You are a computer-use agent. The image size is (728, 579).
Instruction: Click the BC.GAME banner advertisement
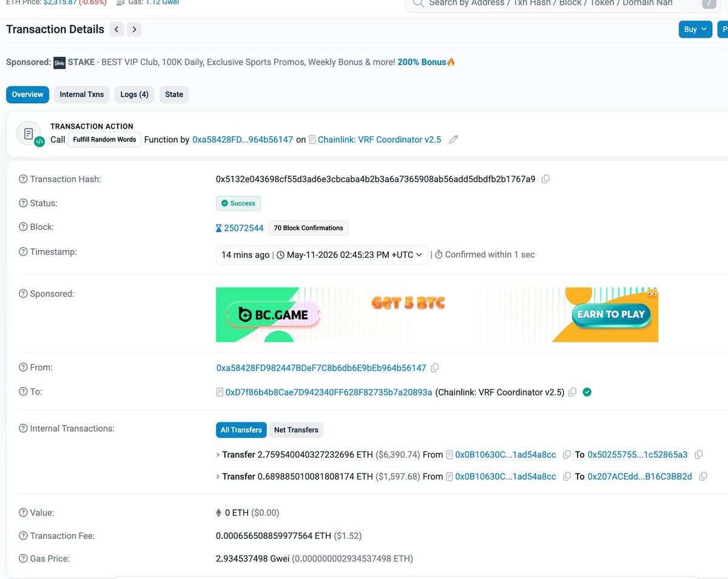[x=437, y=314]
